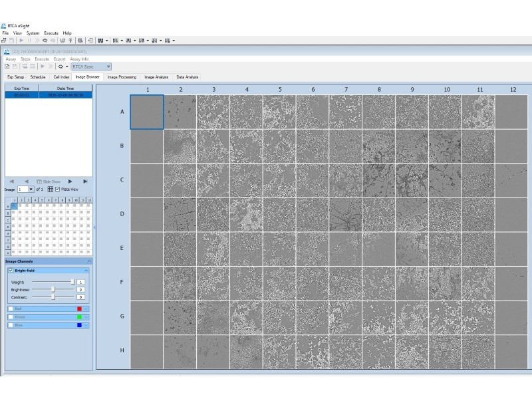Click the eye icon in experiment toolbar
532x399 pixels.
[x=61, y=66]
